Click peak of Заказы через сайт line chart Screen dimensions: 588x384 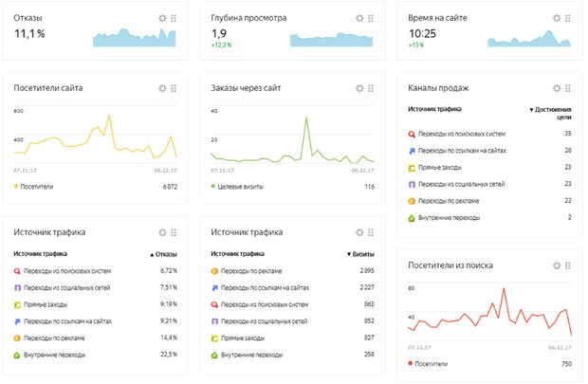tap(306, 118)
